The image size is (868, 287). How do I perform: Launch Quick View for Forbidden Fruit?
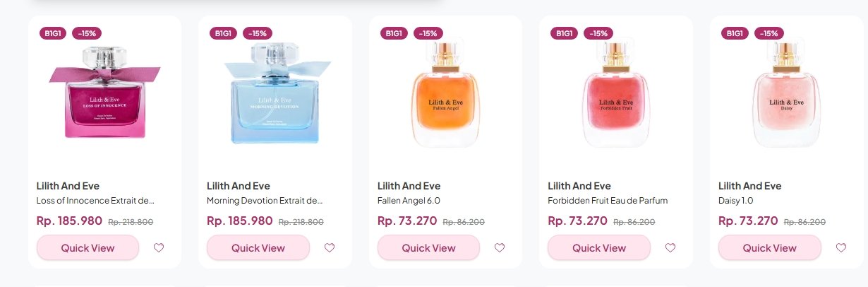(x=599, y=248)
